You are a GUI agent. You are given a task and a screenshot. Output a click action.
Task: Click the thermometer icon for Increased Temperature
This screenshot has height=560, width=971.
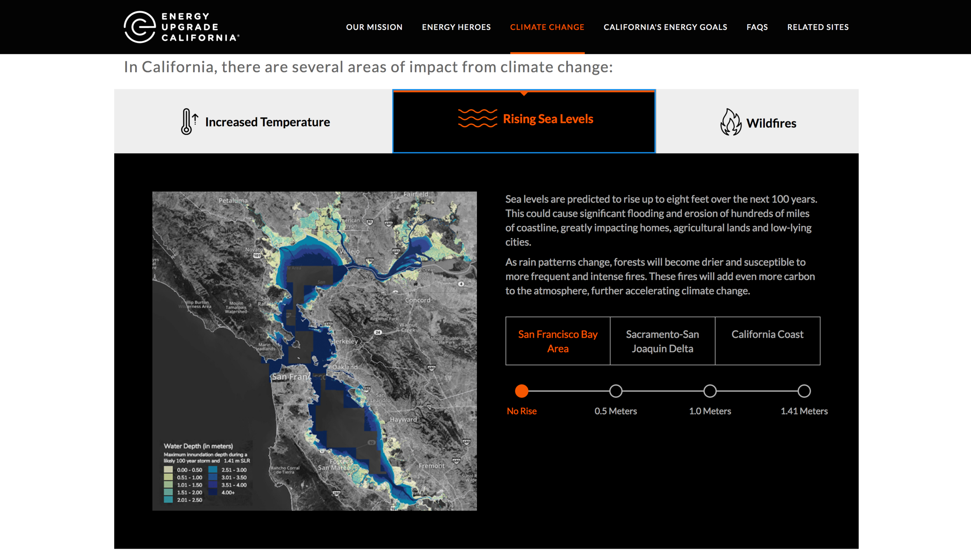[x=188, y=122]
